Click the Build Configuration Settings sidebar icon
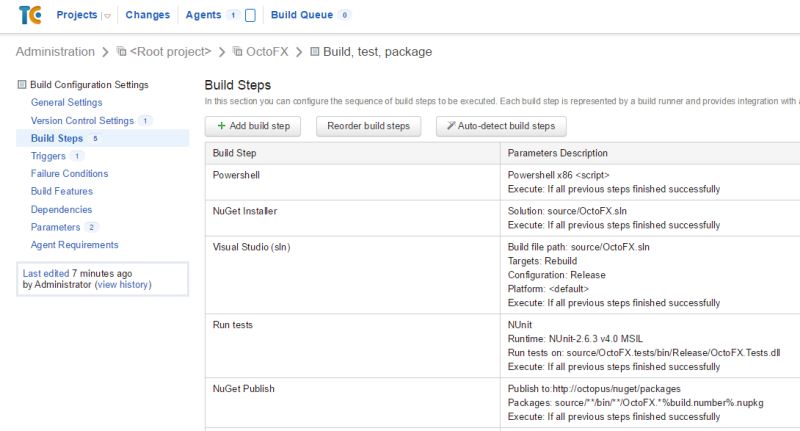 coord(22,84)
